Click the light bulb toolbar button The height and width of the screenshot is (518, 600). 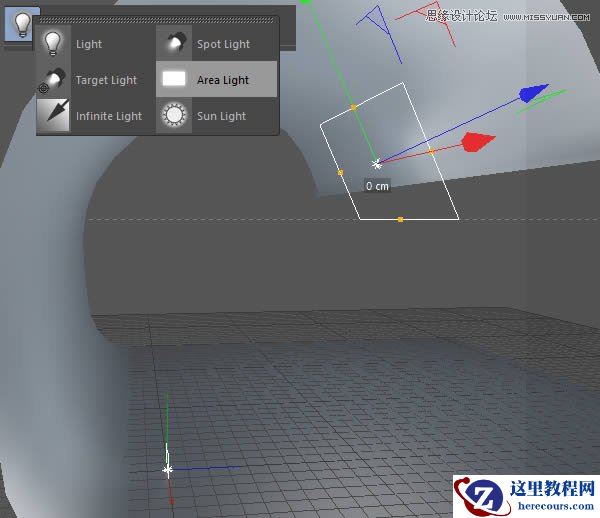21,25
